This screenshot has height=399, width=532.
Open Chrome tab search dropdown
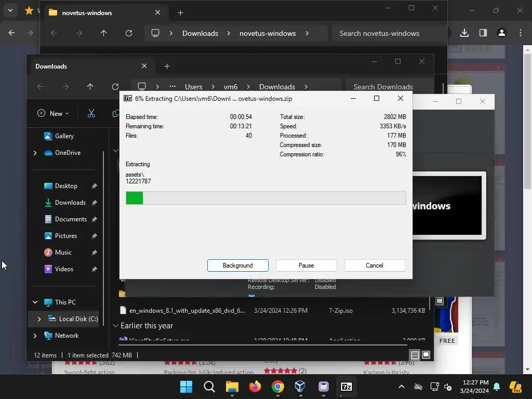pyautogui.click(x=10, y=10)
